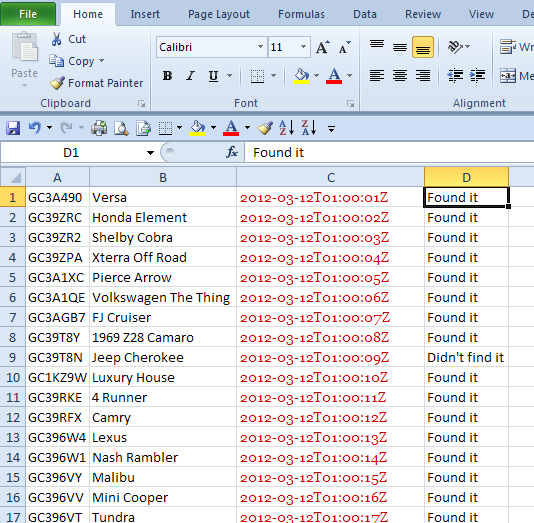Decrease font size with Shrink Font
Image resolution: width=534 pixels, height=523 pixels.
344,47
